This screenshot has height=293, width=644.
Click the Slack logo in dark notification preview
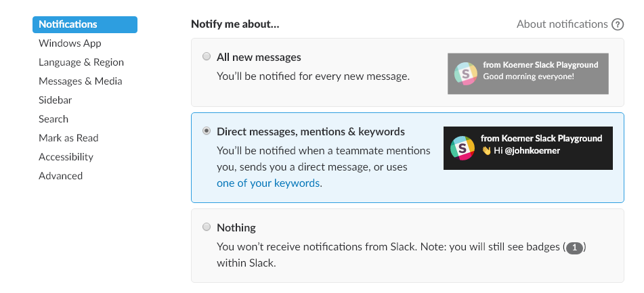[463, 148]
